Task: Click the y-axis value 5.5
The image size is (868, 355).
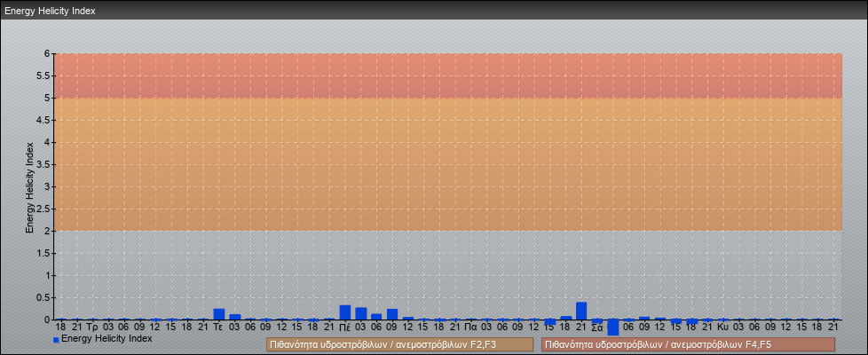Action: [x=43, y=75]
